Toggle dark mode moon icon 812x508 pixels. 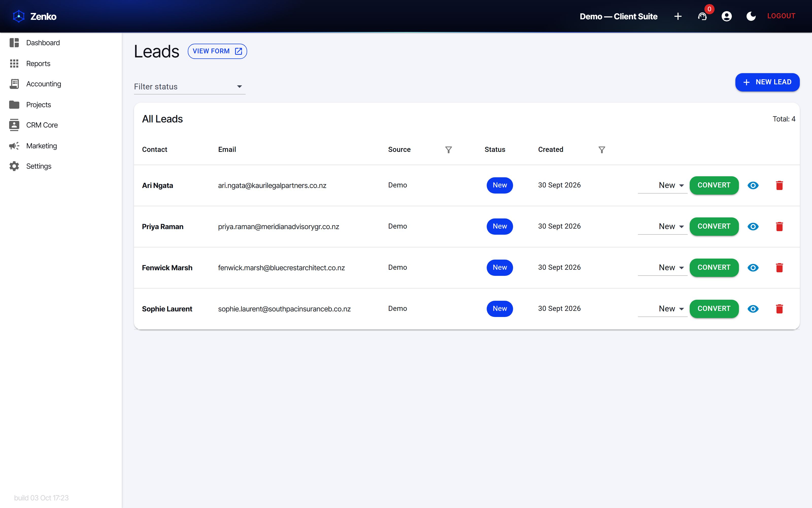pyautogui.click(x=751, y=16)
